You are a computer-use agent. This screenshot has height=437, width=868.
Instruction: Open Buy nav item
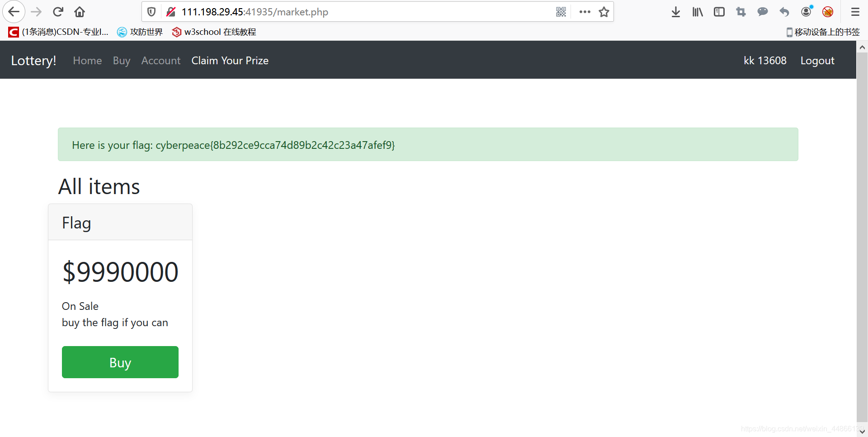[122, 61]
